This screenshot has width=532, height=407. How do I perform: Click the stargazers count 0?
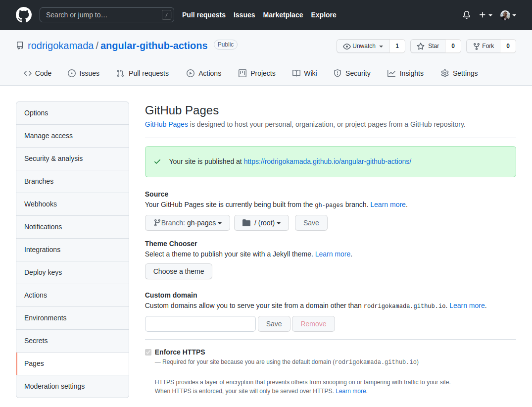(453, 46)
